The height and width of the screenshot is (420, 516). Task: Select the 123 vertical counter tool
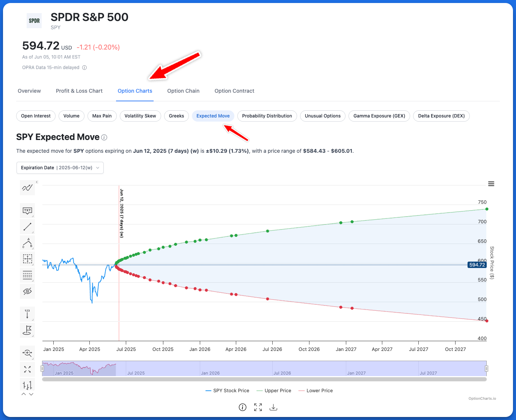point(27,314)
